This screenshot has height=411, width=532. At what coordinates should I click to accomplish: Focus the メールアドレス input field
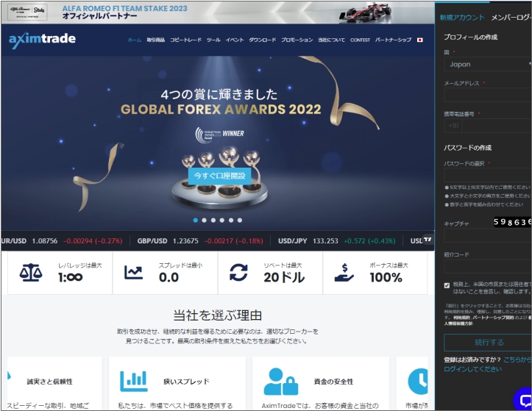488,95
